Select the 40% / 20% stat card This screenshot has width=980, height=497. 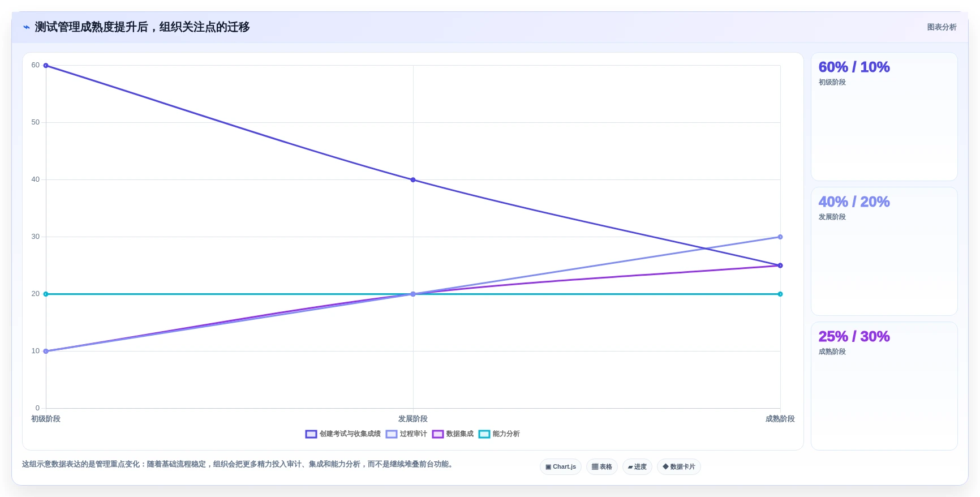click(884, 251)
